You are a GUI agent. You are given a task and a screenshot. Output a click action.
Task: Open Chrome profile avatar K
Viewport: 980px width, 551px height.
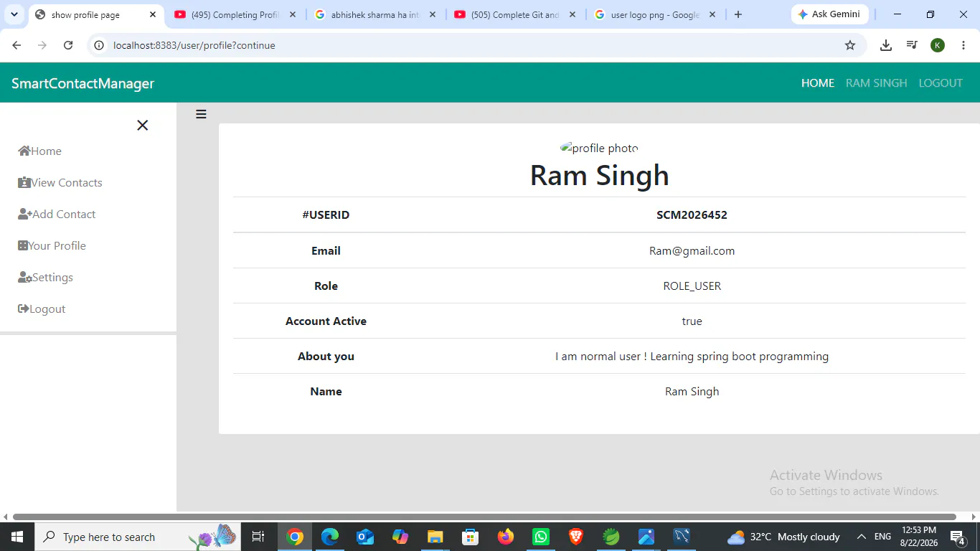coord(938,45)
